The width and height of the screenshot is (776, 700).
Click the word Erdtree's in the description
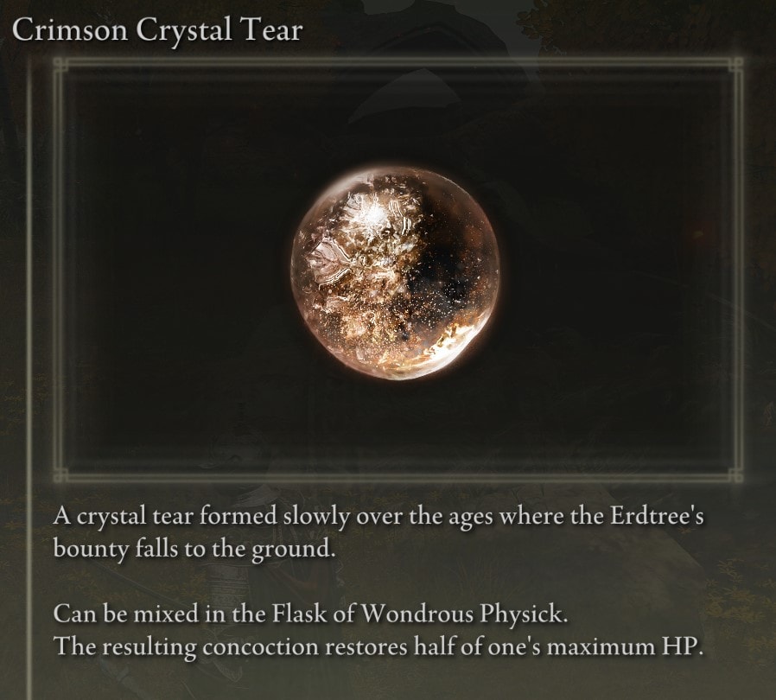click(x=656, y=516)
